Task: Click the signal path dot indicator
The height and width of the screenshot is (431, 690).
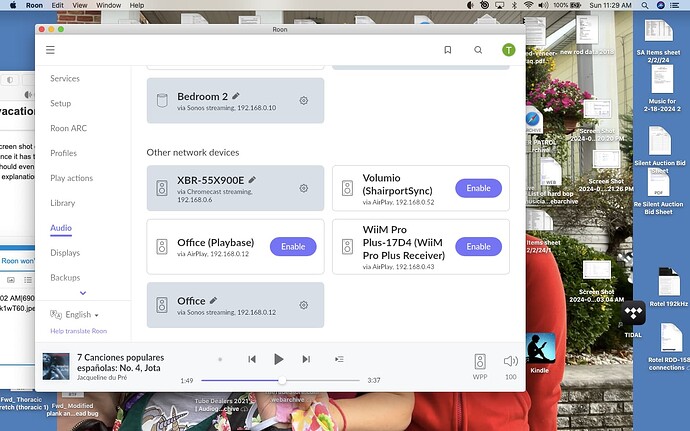Action: (x=220, y=359)
